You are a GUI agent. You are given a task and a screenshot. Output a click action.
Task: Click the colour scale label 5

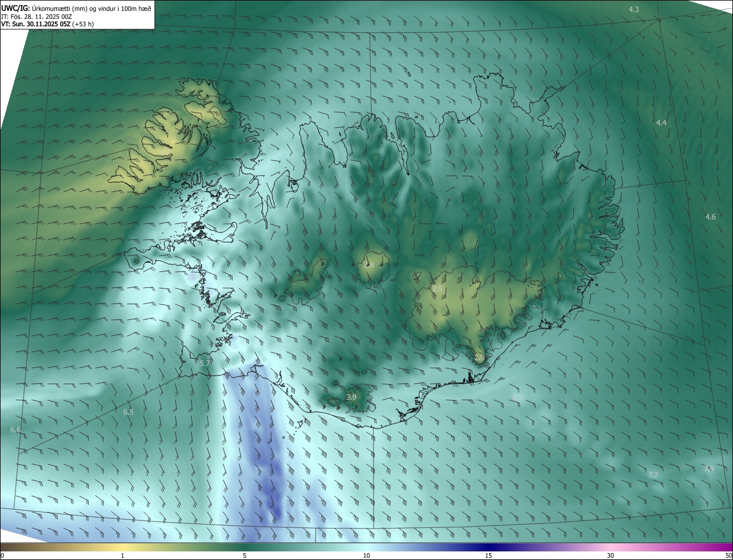point(245,555)
